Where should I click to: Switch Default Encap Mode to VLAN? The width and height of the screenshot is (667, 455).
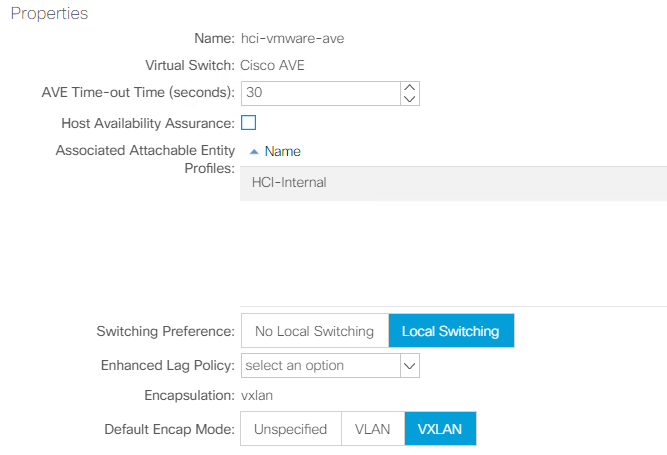coord(372,429)
